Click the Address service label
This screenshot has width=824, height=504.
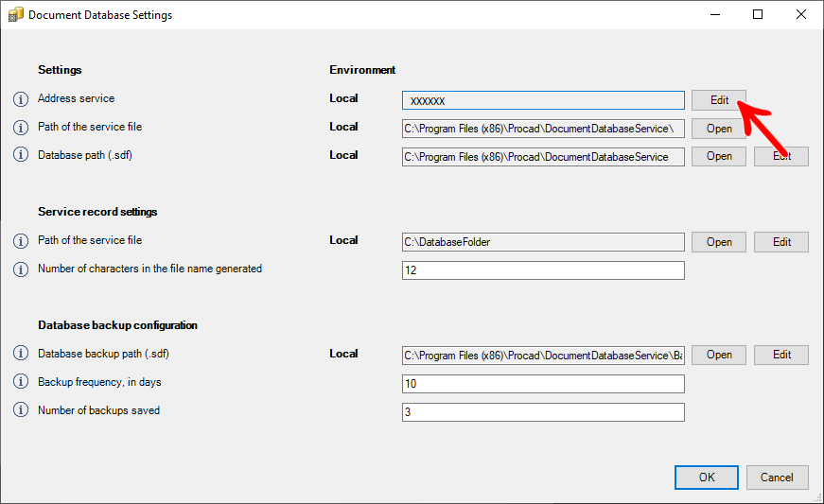click(77, 98)
